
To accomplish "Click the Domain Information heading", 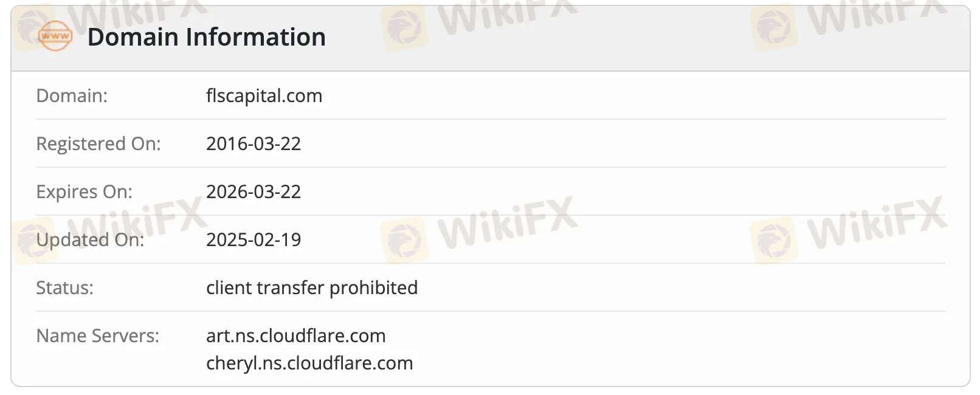I will point(207,37).
